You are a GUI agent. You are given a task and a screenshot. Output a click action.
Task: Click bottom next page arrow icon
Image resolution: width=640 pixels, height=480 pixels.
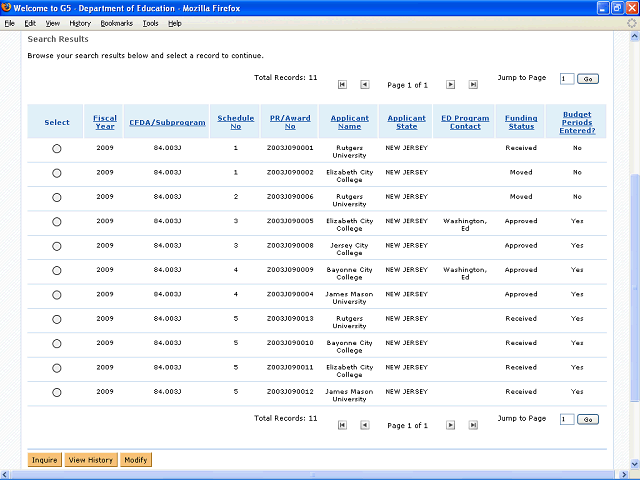click(450, 425)
